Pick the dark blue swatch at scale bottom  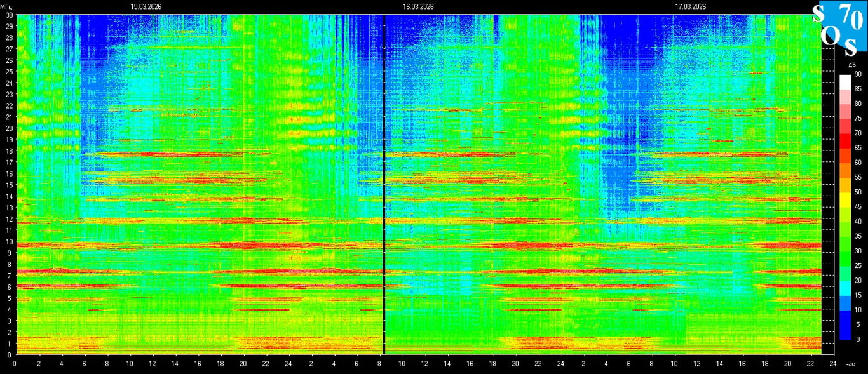click(x=844, y=333)
